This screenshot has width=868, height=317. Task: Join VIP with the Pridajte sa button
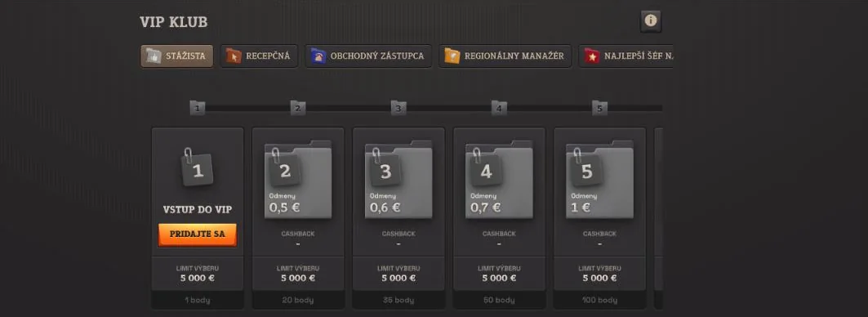(198, 234)
